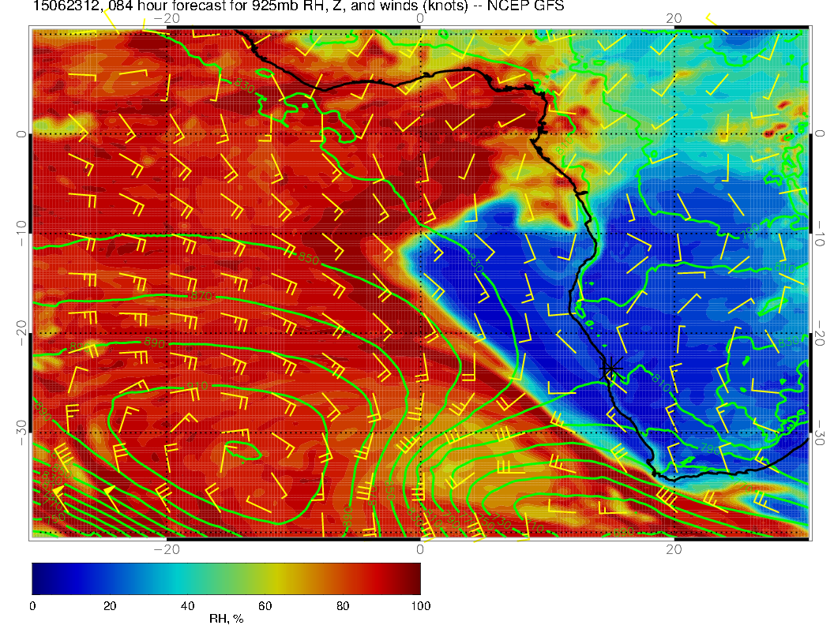Select the 60 tick on the color bar
834x644 pixels.
click(265, 605)
